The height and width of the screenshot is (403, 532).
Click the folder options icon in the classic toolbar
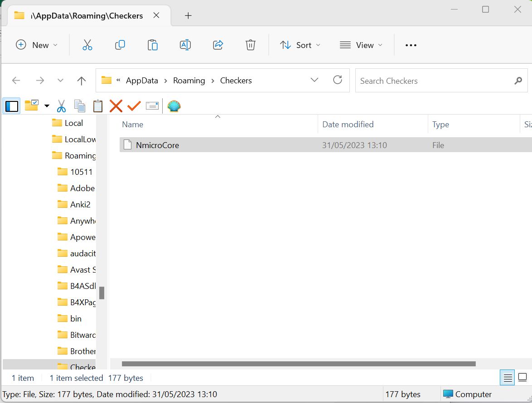32,106
